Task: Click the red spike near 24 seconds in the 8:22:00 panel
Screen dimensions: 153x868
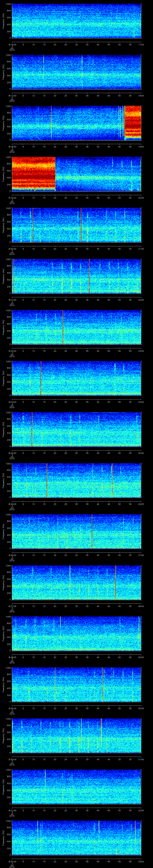Action: pyautogui.click(x=63, y=327)
